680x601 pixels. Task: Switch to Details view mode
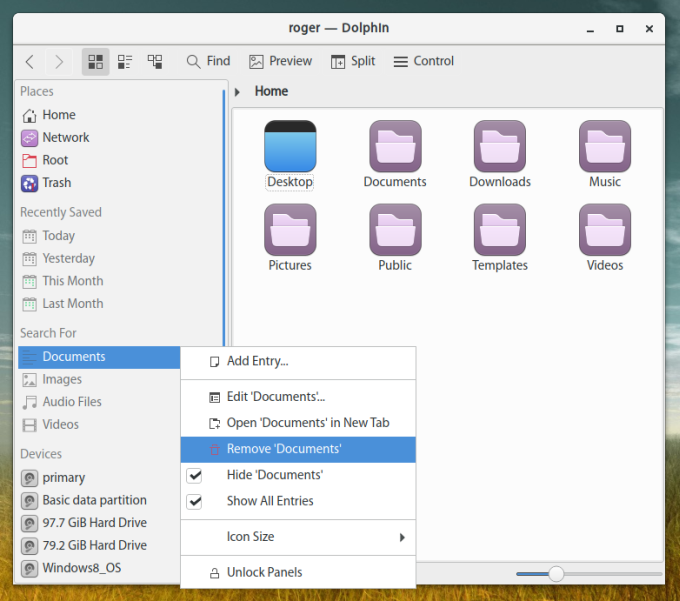pos(155,62)
